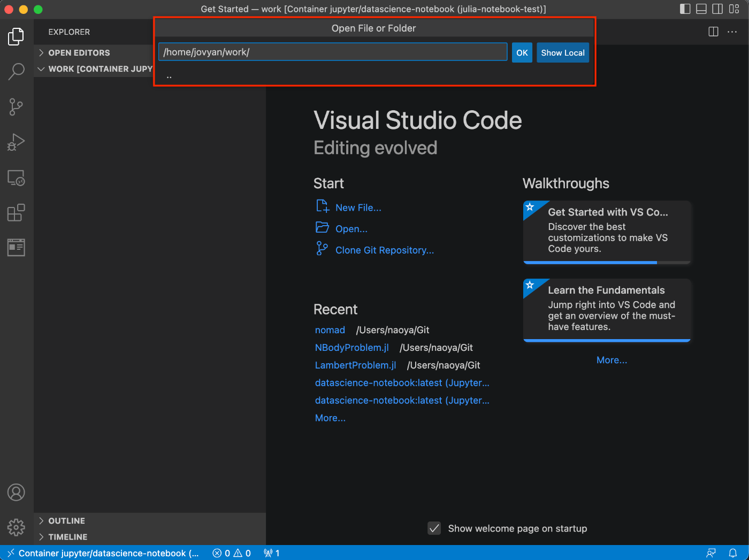
Task: Open second datascience-notebook:latest recent entry
Action: (x=402, y=401)
